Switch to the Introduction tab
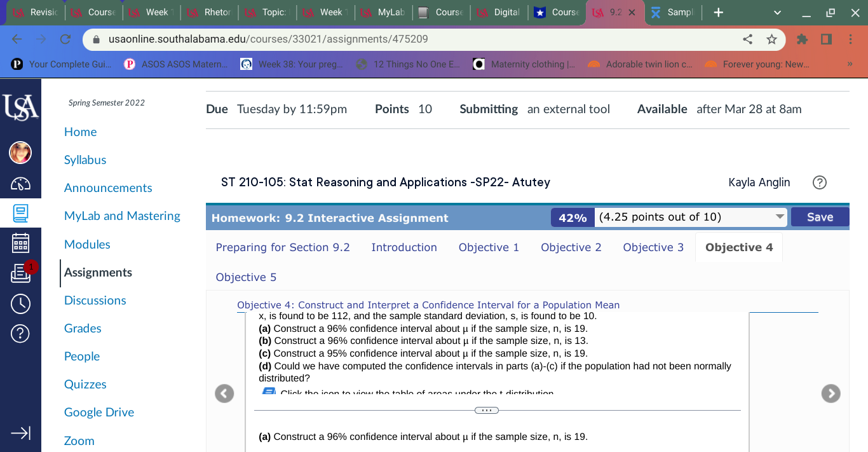 click(404, 247)
